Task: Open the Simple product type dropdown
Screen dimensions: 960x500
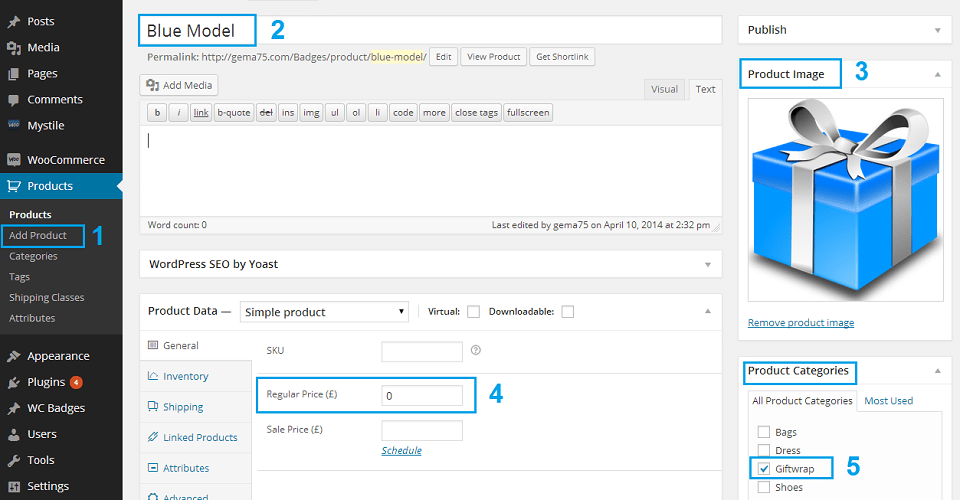Action: (324, 312)
